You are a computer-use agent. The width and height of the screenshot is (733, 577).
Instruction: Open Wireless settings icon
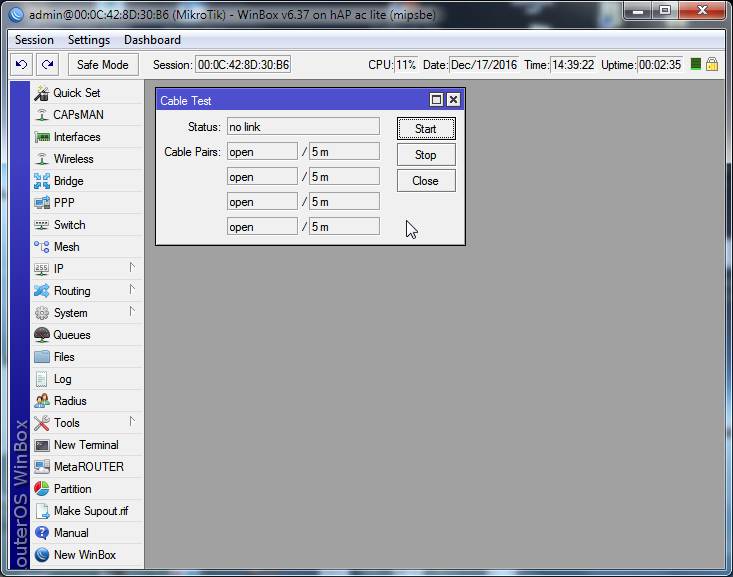(42, 159)
